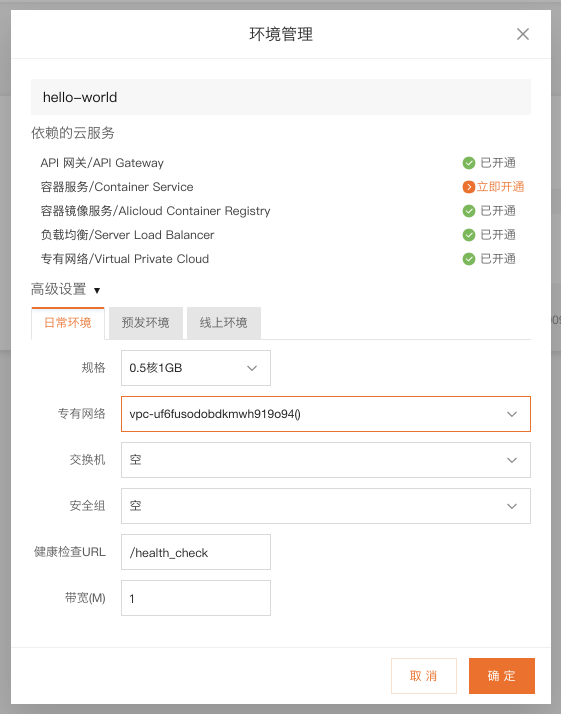Close the 环境管理 dialog with X
This screenshot has height=714, width=561.
click(x=523, y=34)
